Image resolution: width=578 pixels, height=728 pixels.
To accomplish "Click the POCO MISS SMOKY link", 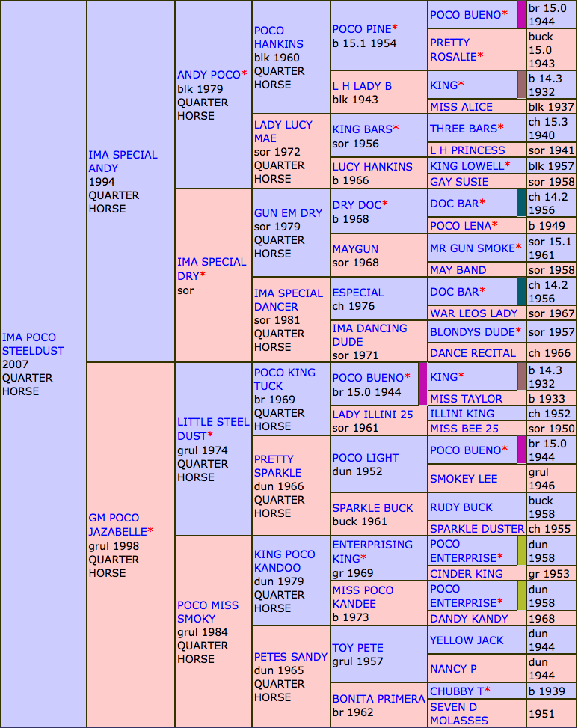I will coord(207,612).
